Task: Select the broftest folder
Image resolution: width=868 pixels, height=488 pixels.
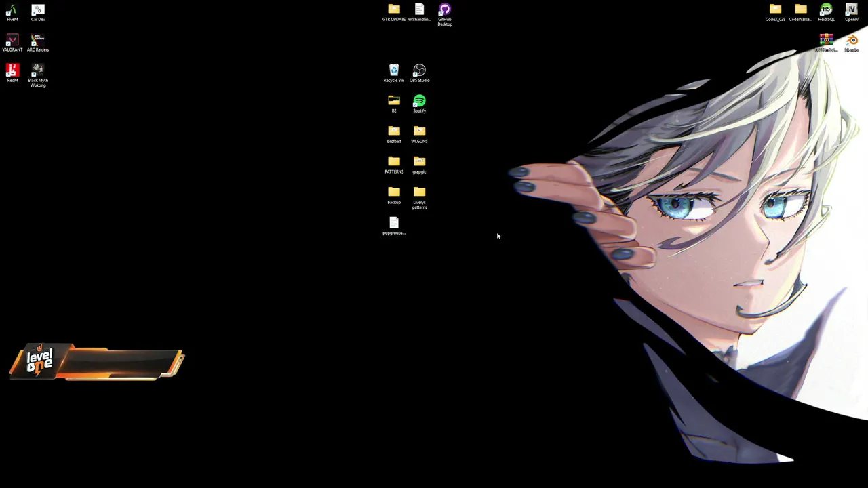Action: coord(394,135)
